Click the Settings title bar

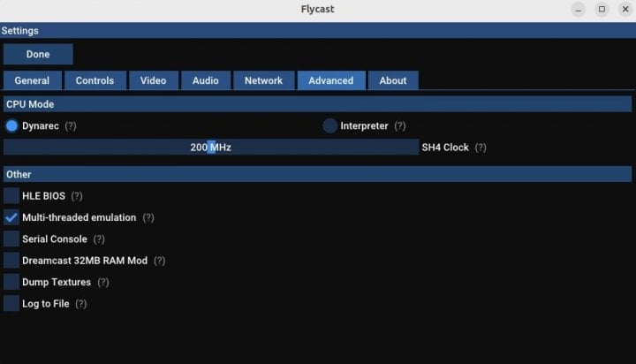pyautogui.click(x=318, y=31)
